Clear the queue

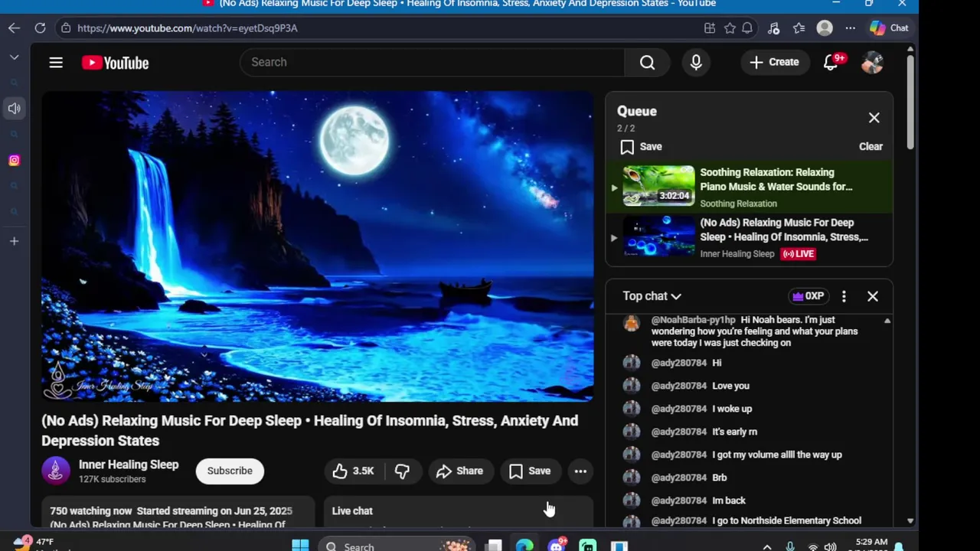point(871,146)
